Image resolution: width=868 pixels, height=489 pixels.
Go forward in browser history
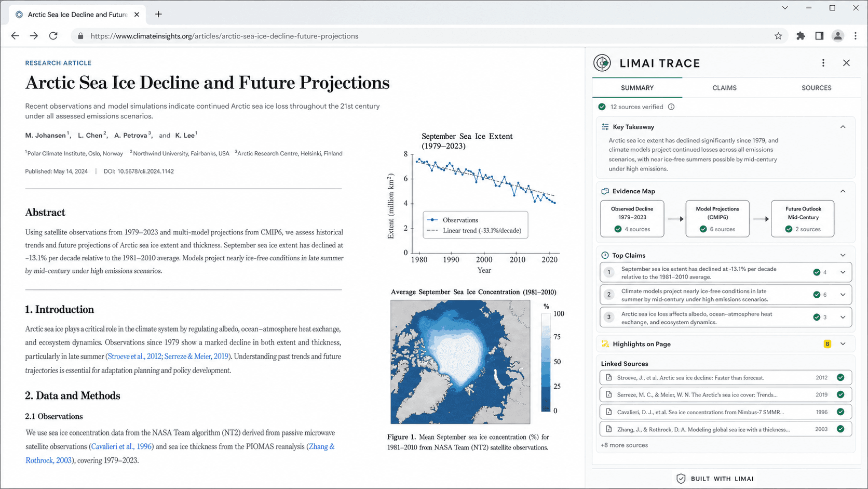pos(34,36)
